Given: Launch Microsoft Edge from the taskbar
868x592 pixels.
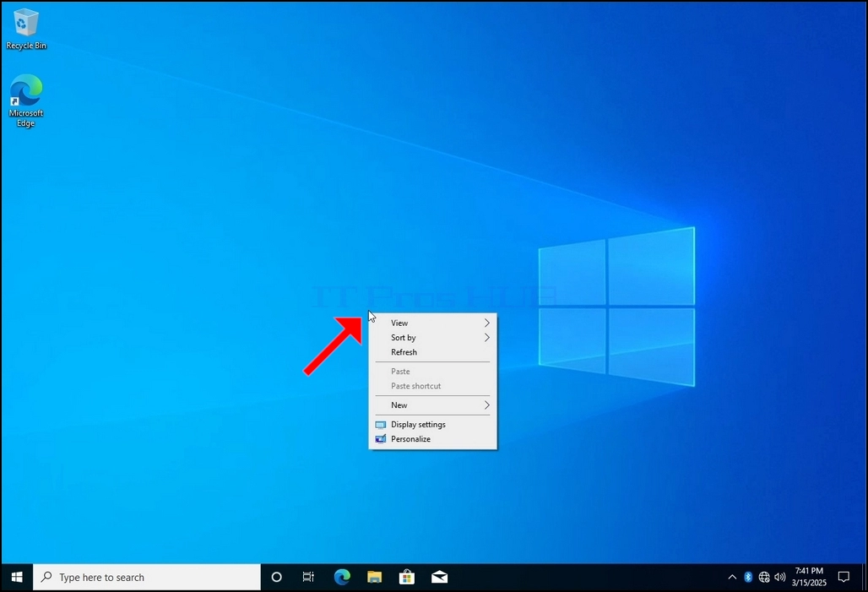Looking at the screenshot, I should click(x=342, y=577).
